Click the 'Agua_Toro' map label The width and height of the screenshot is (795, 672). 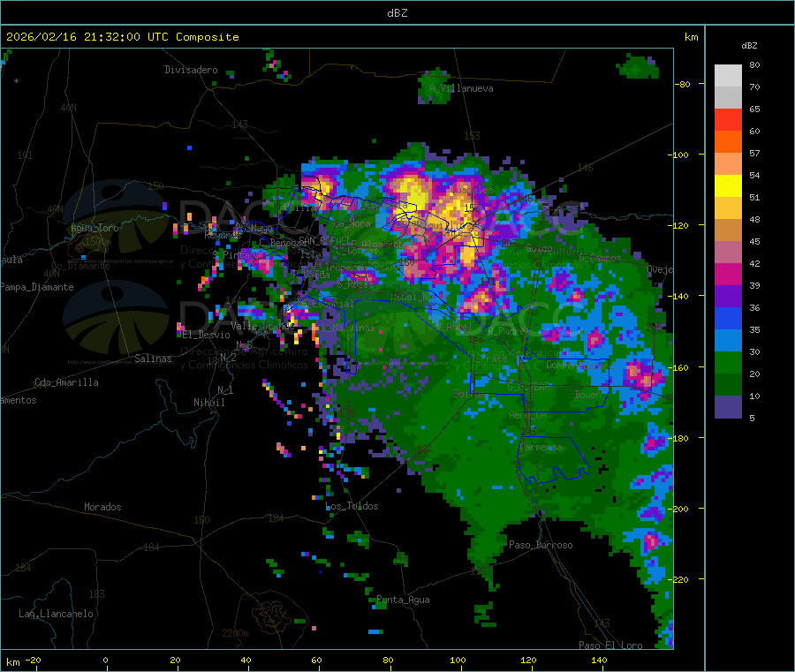pyautogui.click(x=95, y=228)
